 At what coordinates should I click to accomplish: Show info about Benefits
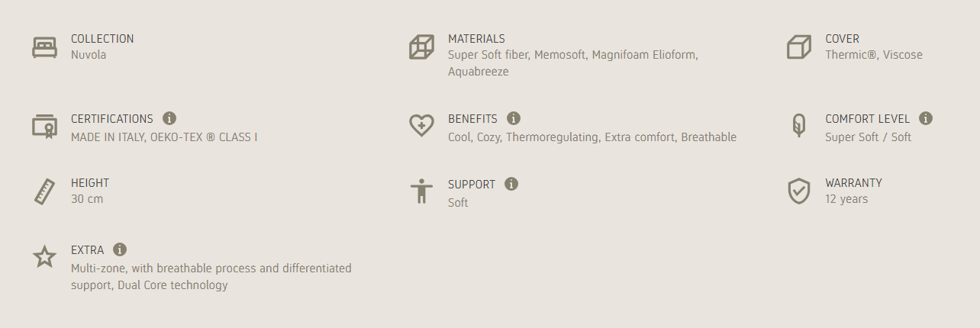(514, 118)
